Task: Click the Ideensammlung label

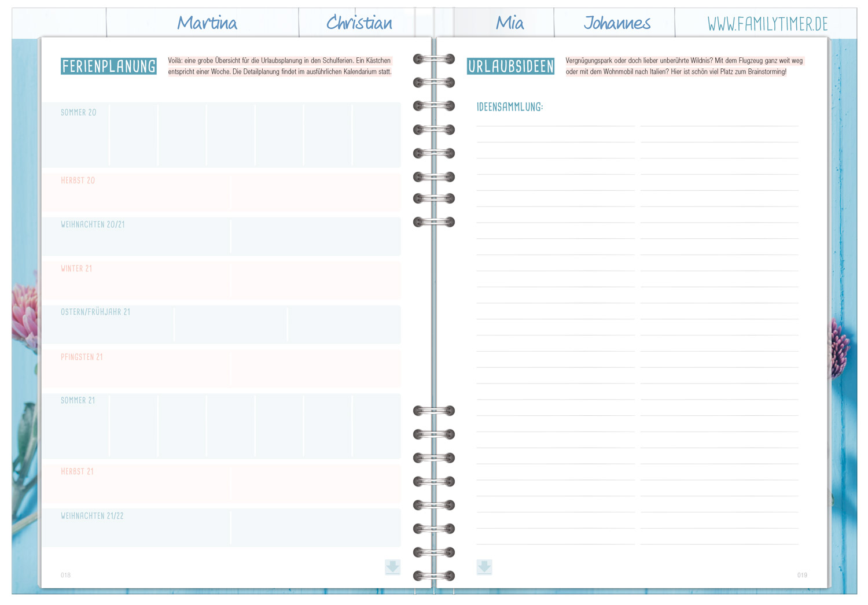Action: click(510, 107)
